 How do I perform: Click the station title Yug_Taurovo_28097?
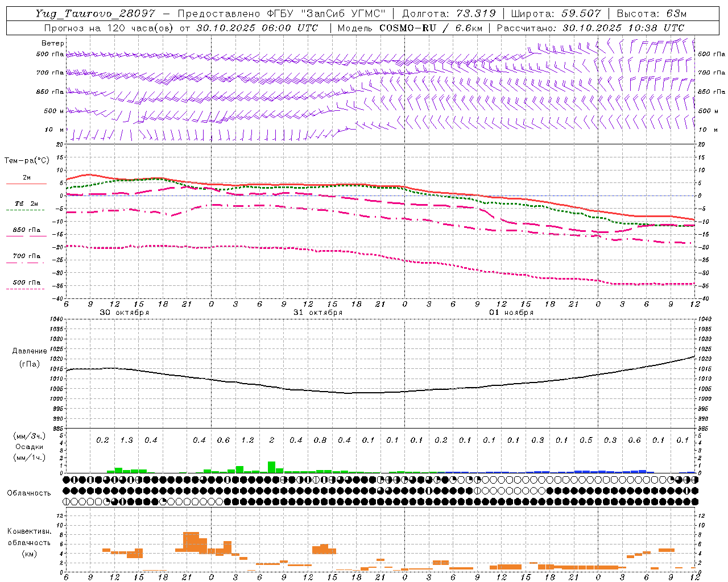coord(96,14)
